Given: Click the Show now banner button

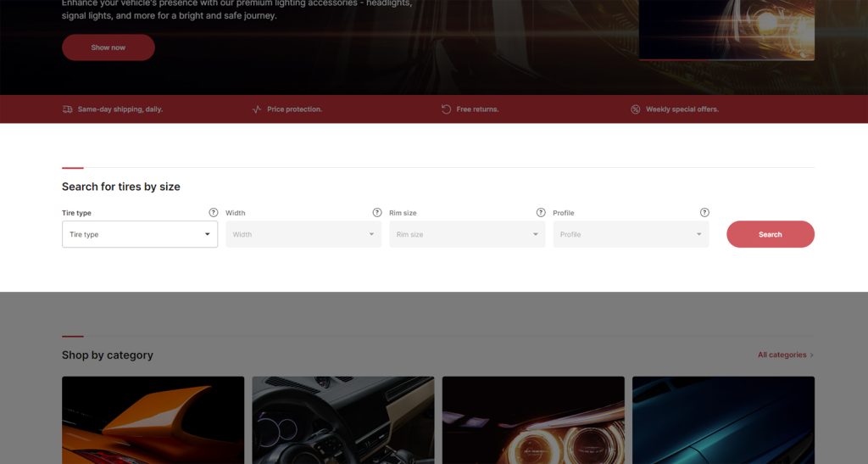Looking at the screenshot, I should (108, 48).
